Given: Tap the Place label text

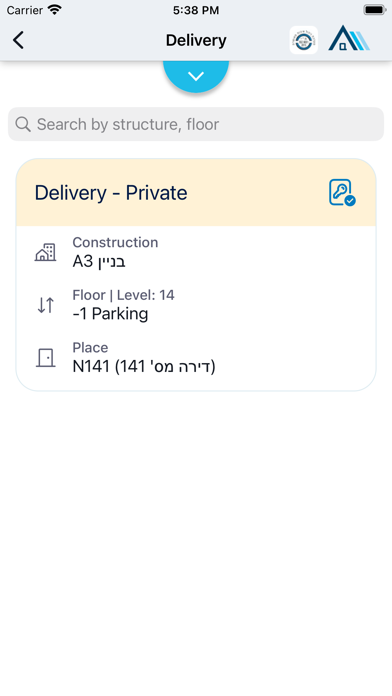Looking at the screenshot, I should (x=90, y=348).
